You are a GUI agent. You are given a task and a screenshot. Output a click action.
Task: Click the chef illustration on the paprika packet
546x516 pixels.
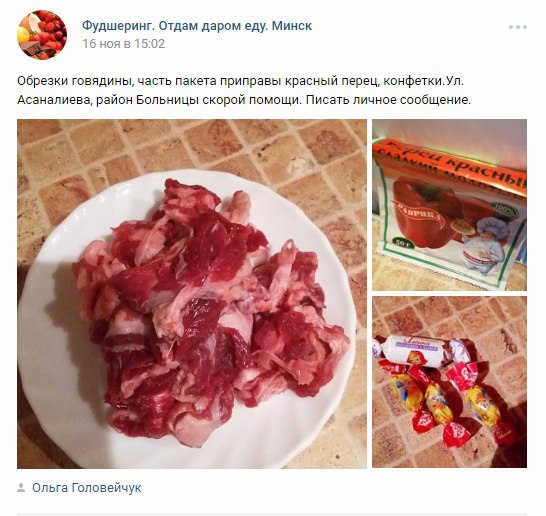click(x=486, y=245)
